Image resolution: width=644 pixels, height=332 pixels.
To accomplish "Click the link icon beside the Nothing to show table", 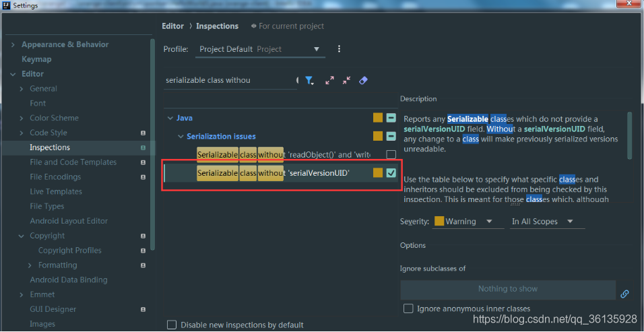I will (624, 294).
